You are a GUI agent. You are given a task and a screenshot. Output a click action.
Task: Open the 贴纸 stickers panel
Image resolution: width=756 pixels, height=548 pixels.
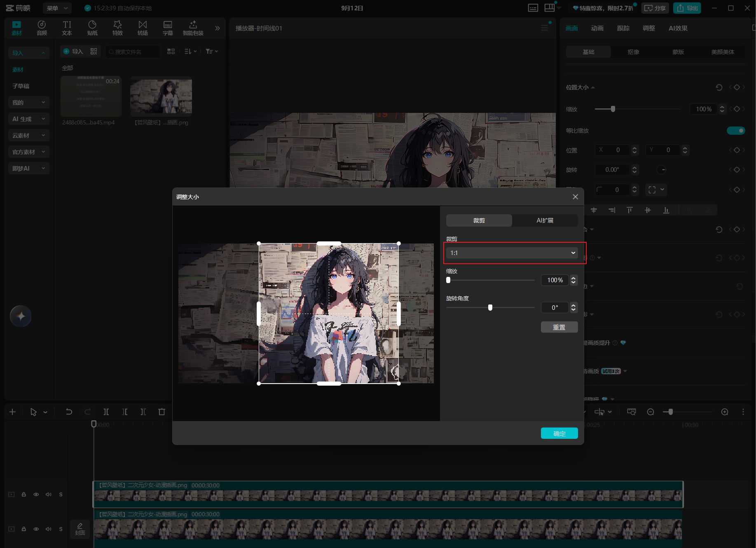[92, 28]
